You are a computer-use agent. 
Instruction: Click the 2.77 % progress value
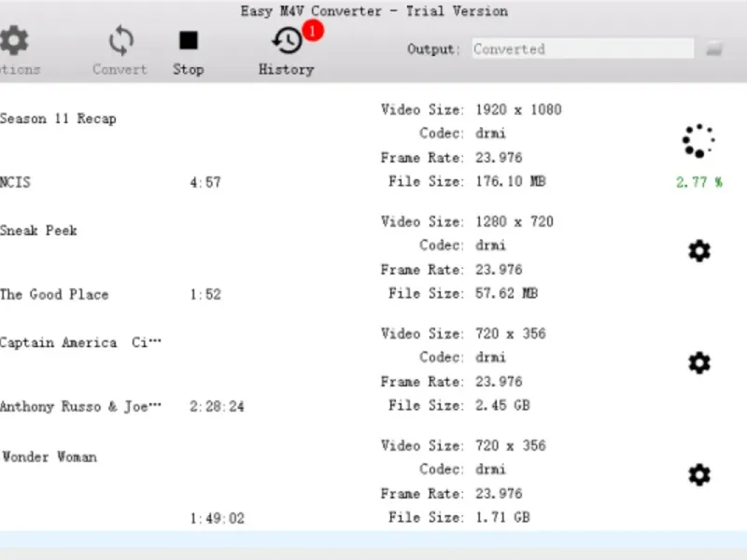click(x=698, y=182)
